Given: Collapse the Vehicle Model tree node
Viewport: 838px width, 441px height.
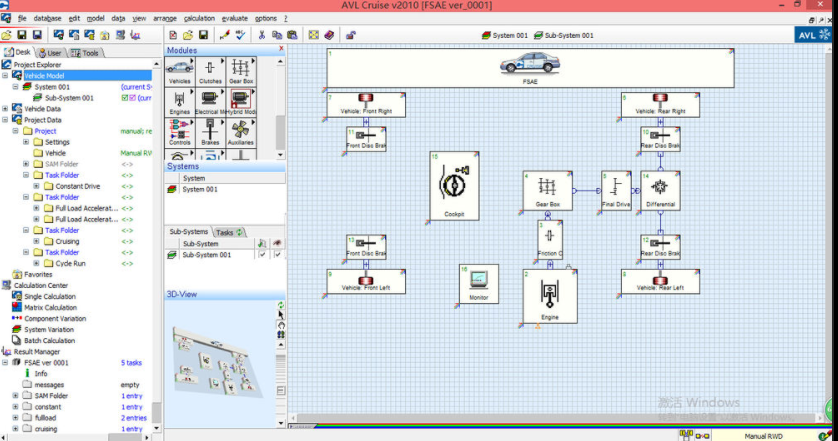Looking at the screenshot, I should [x=5, y=76].
